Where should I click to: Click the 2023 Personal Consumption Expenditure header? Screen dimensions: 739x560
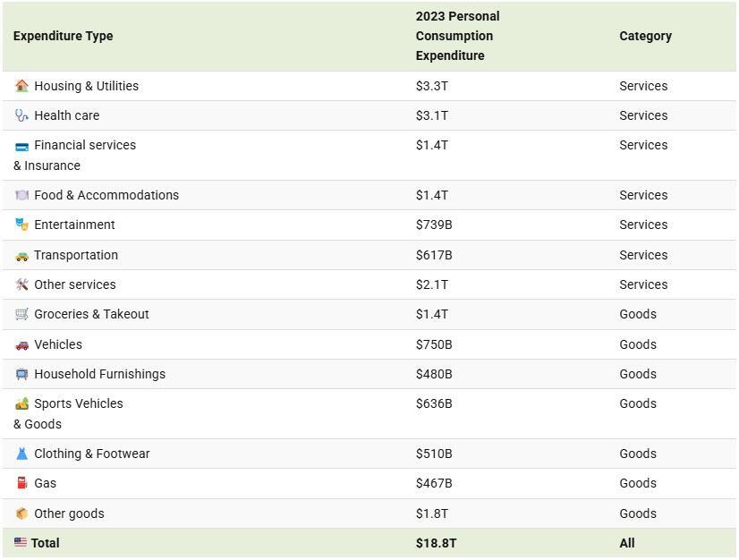457,36
